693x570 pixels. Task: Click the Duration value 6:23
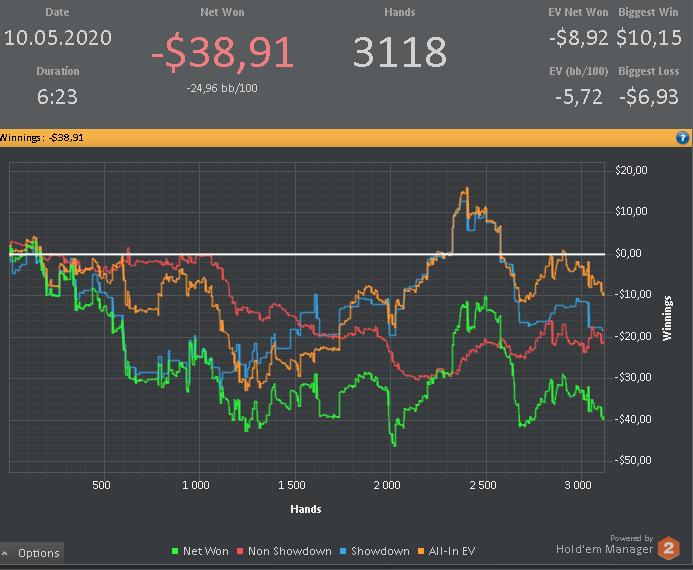pyautogui.click(x=57, y=96)
